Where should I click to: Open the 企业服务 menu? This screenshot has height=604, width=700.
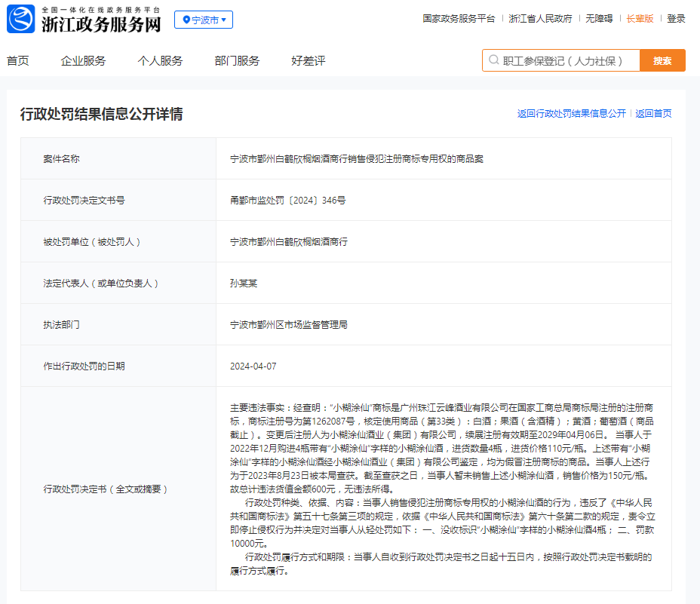tap(83, 61)
